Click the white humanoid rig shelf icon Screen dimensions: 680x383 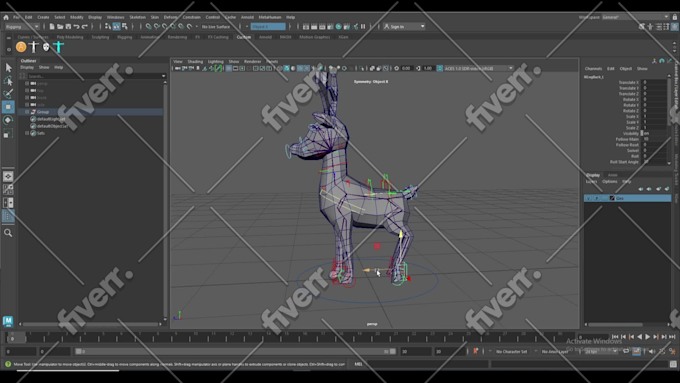point(34,47)
